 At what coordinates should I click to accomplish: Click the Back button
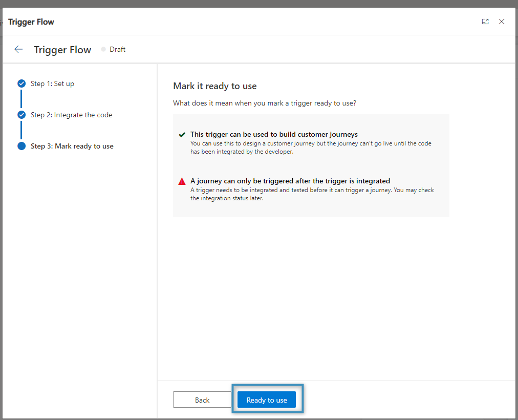[x=202, y=400]
